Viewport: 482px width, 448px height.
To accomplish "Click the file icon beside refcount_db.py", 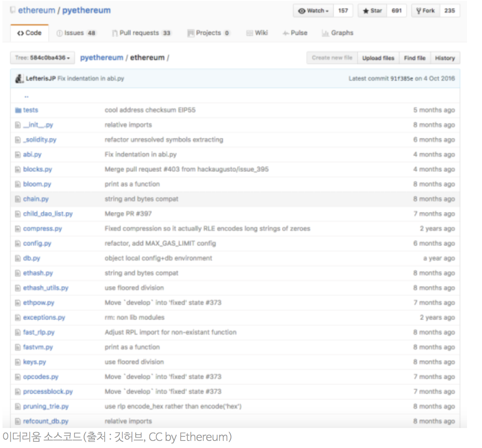I will [x=18, y=421].
